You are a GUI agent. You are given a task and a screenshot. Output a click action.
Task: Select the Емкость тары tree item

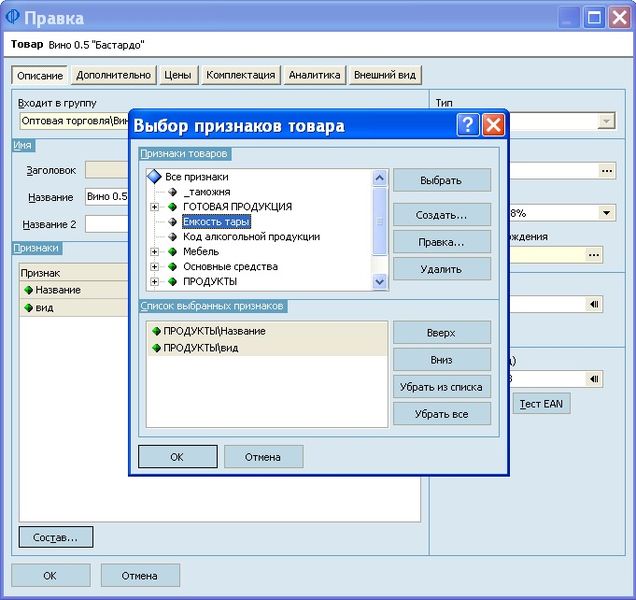click(216, 222)
